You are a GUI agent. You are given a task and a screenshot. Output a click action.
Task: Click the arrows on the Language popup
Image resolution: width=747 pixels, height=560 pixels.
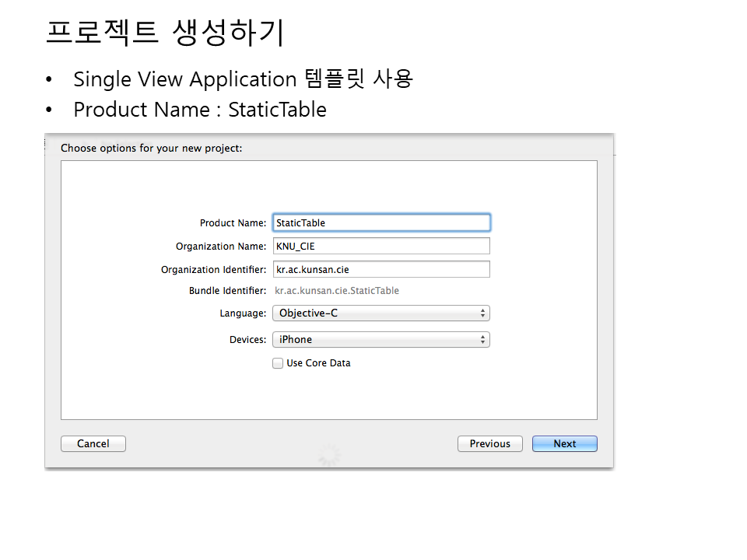tap(483, 313)
